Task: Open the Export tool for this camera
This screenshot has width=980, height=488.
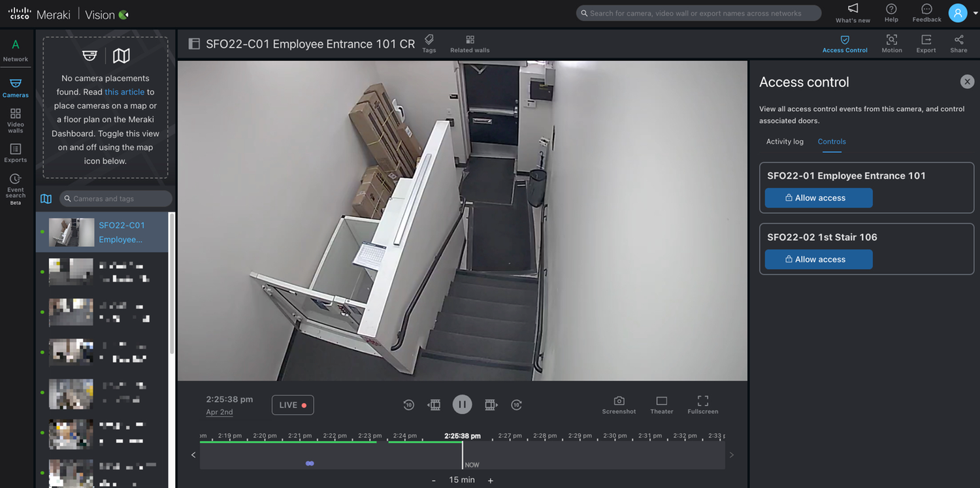Action: 926,43
